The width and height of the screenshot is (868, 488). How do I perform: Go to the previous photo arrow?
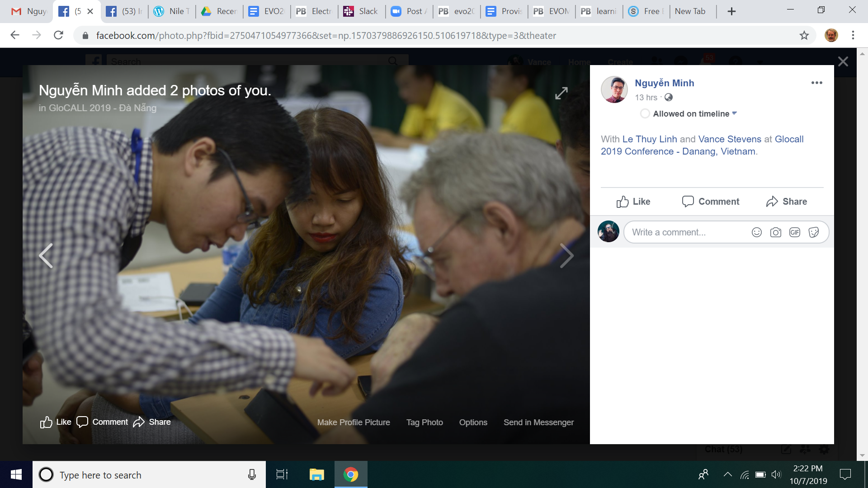[x=46, y=256]
